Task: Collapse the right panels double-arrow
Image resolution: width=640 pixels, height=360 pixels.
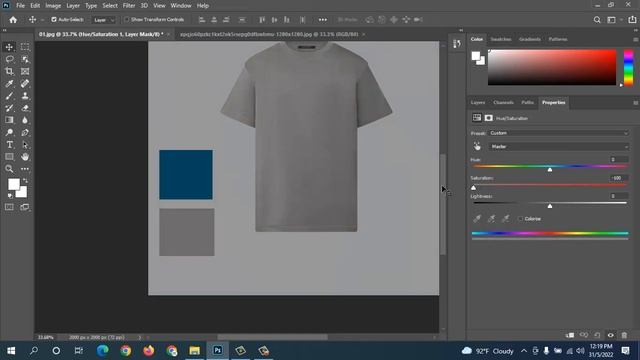Action: 635,30
